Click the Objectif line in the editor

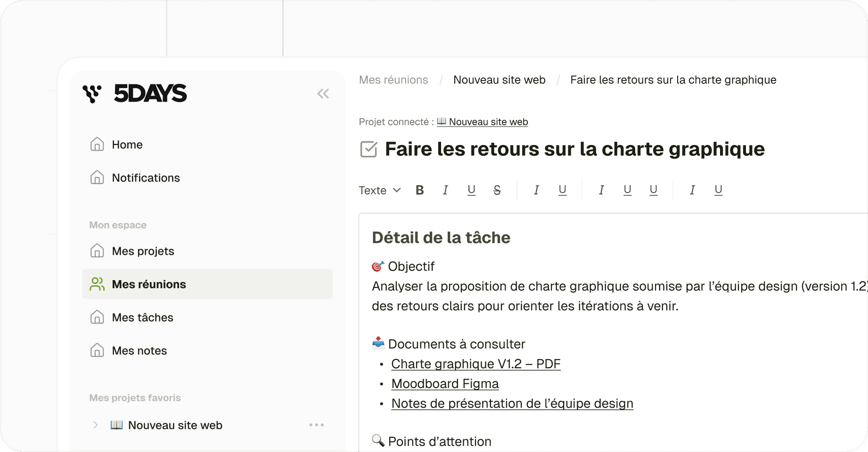403,266
